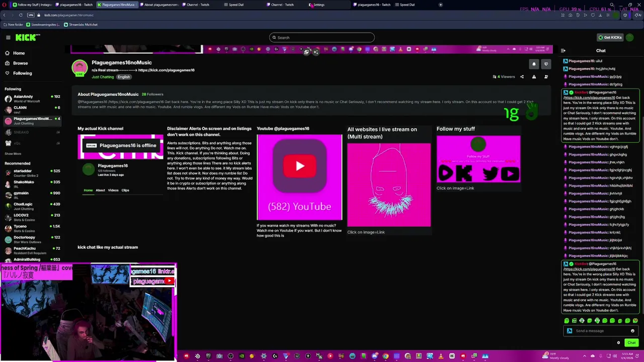Open the CLANN followed channel
644x362 pixels.
(x=32, y=109)
